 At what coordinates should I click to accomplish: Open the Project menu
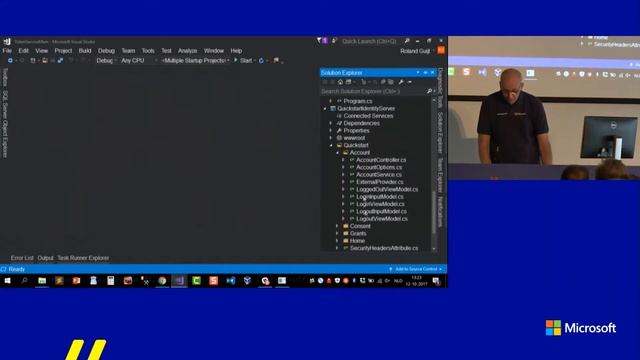(63, 51)
